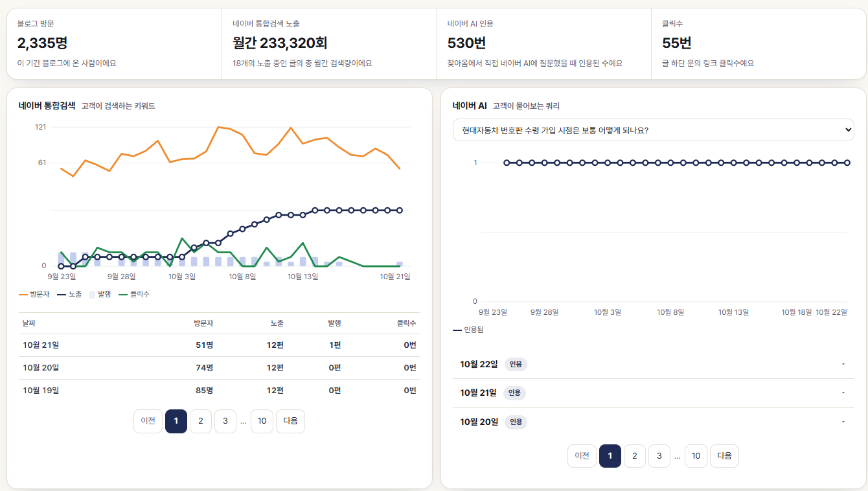Click 다음 under the 네이버 통합검색 table
Image resolution: width=868 pixels, height=491 pixels.
click(x=290, y=421)
